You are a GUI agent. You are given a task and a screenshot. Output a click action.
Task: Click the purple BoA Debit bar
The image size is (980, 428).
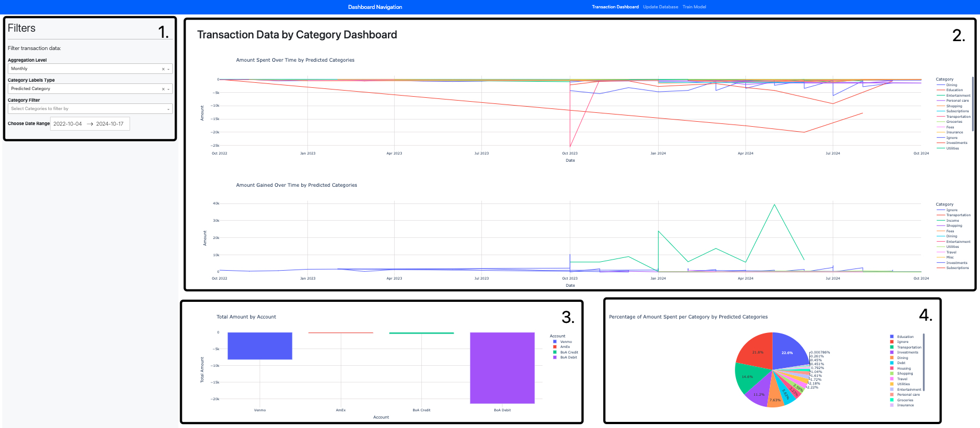tap(502, 367)
